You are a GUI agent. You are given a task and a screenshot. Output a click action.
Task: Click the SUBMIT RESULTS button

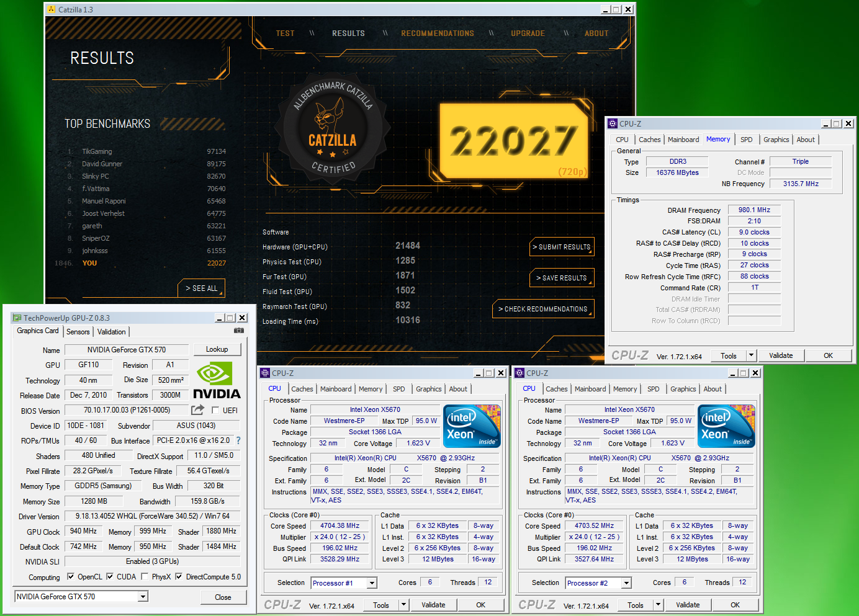click(562, 247)
